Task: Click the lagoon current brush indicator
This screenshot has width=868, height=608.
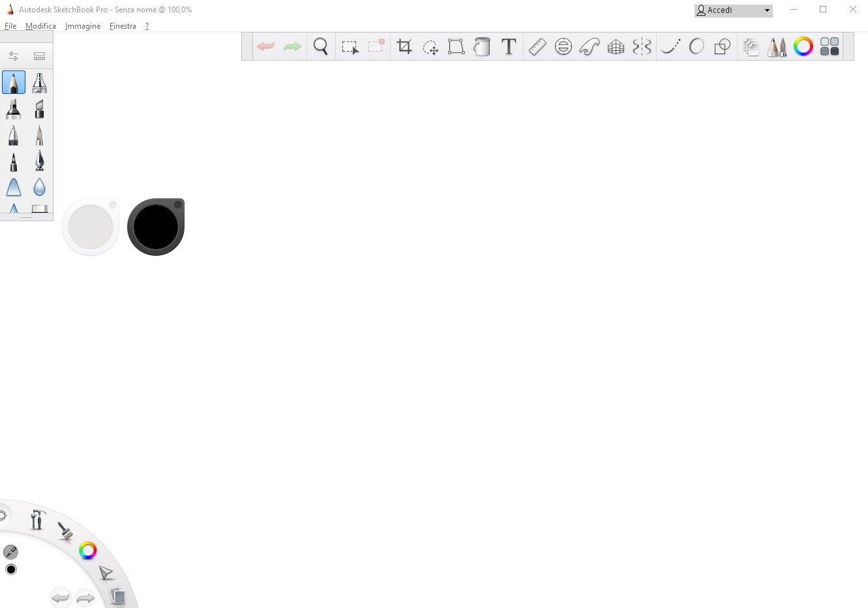Action: tap(10, 552)
